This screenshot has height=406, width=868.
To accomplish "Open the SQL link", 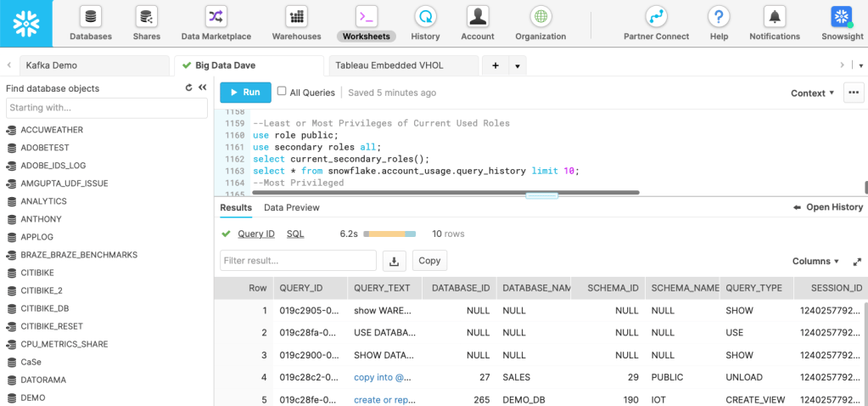I will pyautogui.click(x=295, y=234).
